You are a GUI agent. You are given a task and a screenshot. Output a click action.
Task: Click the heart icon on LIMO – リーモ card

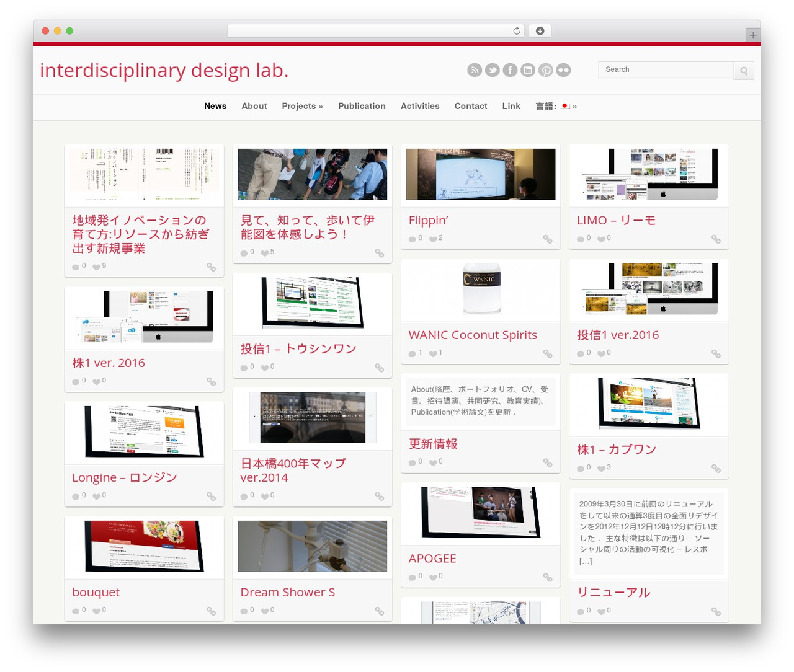click(x=601, y=239)
